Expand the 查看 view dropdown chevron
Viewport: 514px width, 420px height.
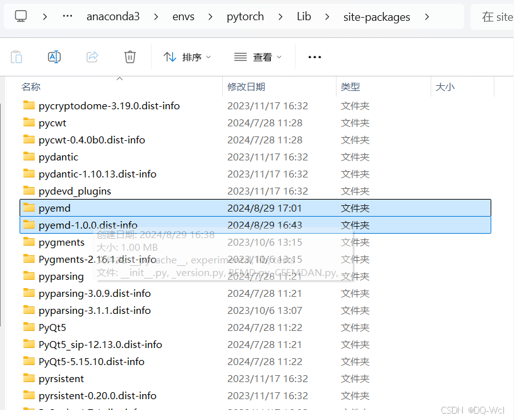pyautogui.click(x=280, y=56)
